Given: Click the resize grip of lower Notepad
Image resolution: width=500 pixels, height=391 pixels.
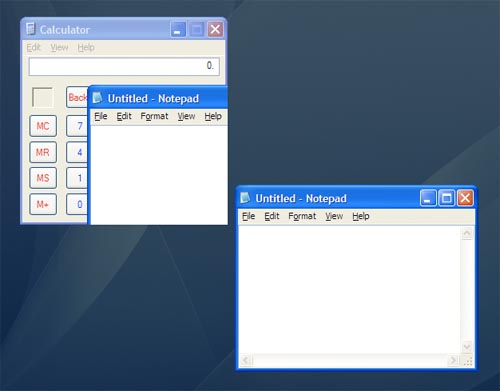Looking at the screenshot, I should tap(467, 361).
